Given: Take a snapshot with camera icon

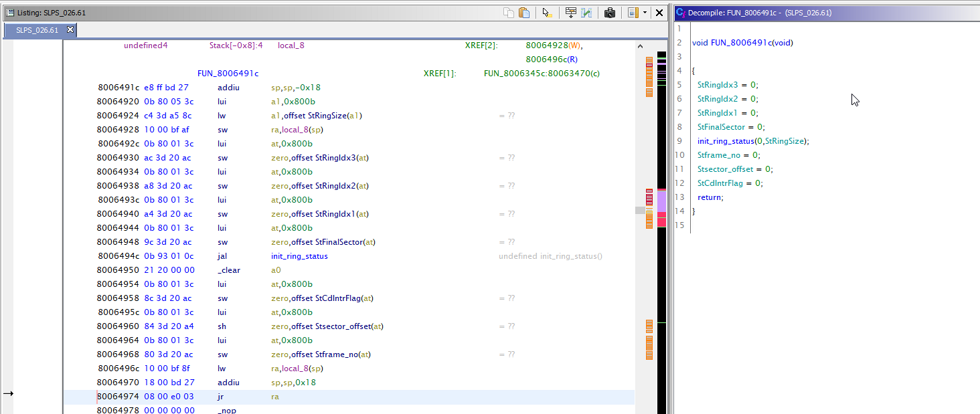Looking at the screenshot, I should click(x=610, y=13).
